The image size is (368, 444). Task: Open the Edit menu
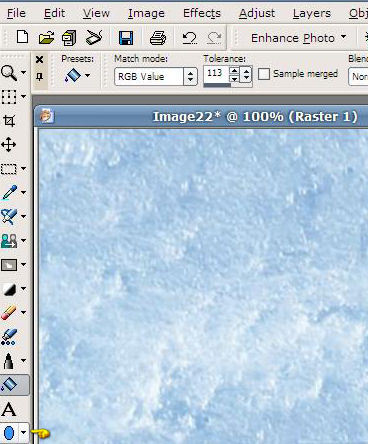[x=54, y=13]
